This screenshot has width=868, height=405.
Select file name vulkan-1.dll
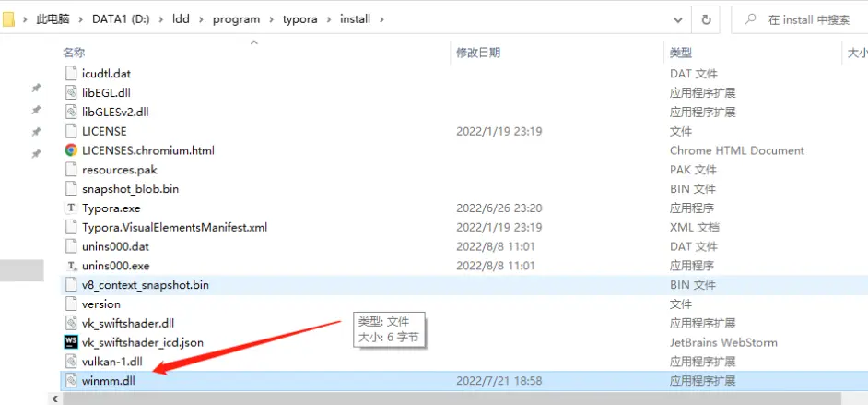coord(112,362)
